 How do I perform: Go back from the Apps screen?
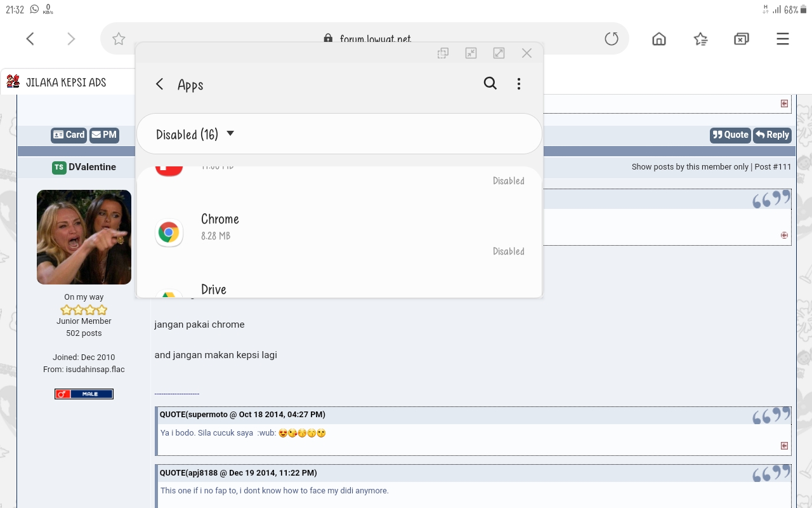[160, 84]
